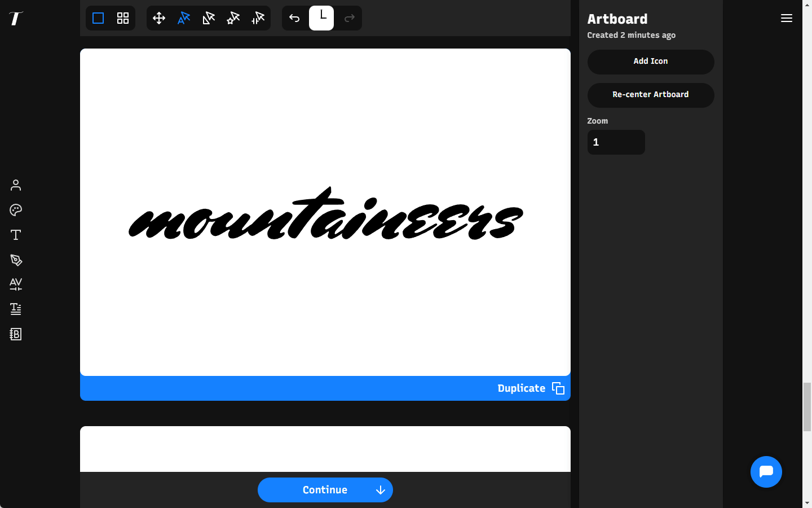Open the font panel with the T icon
This screenshot has height=508, width=812.
pos(15,234)
